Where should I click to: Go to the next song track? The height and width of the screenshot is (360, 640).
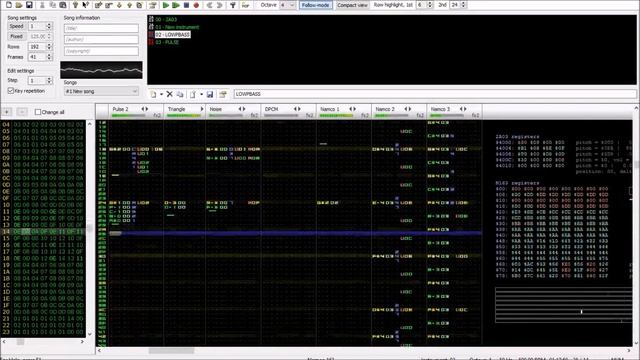pyautogui.click(x=220, y=5)
